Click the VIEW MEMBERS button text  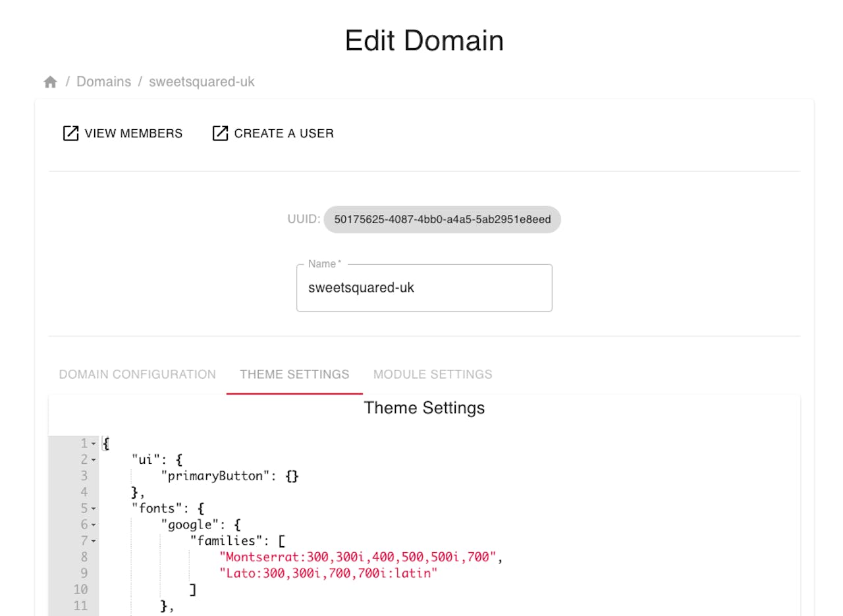[134, 133]
